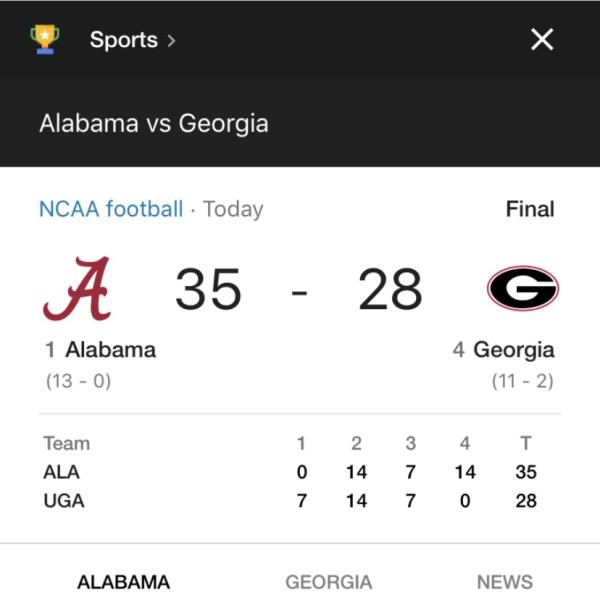Screen dimensions: 600x602
Task: Select the Georgia team name
Action: coord(514,350)
